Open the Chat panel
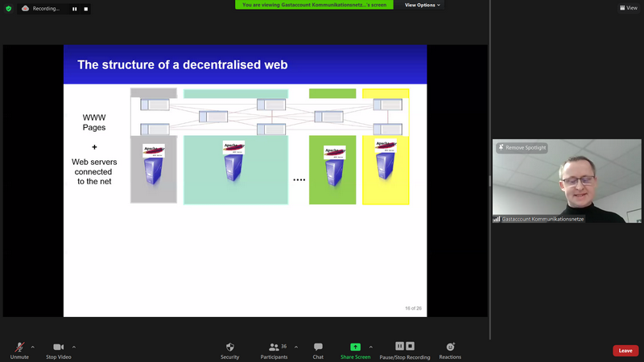 318,351
